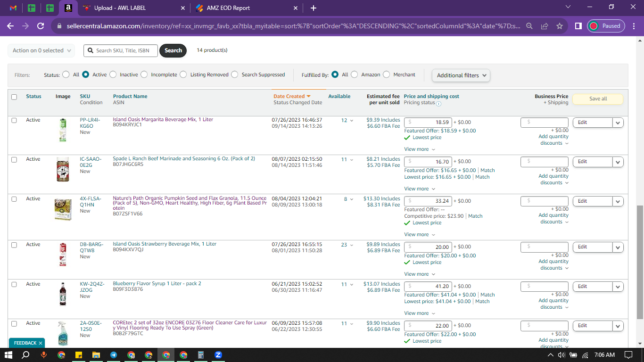The image size is (644, 362).
Task: Expand 'View more' under Margarita Mix pricing
Action: coord(420,149)
